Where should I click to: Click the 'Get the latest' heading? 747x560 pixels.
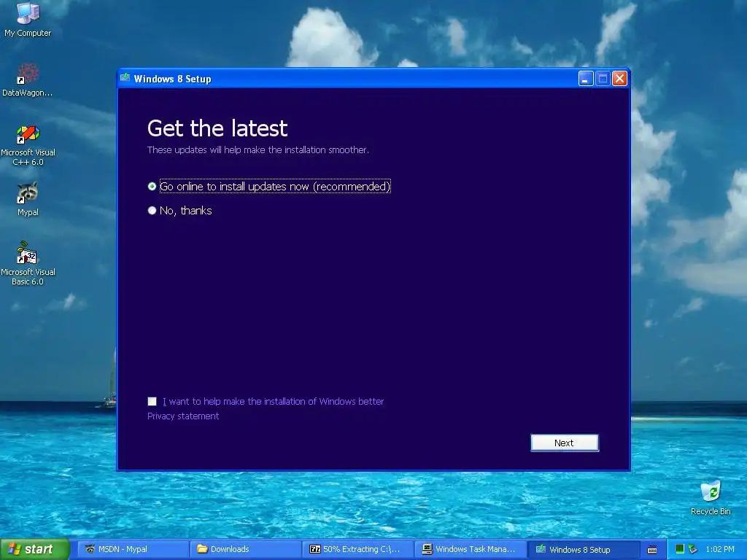217,128
